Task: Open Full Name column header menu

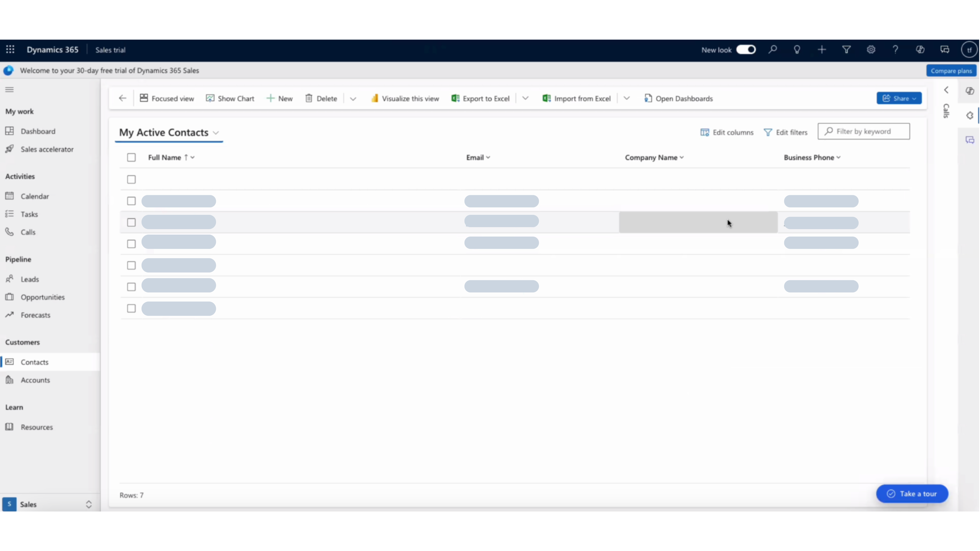Action: tap(171, 157)
